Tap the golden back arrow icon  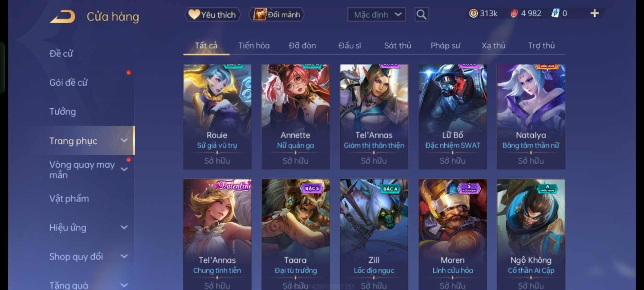click(x=62, y=17)
